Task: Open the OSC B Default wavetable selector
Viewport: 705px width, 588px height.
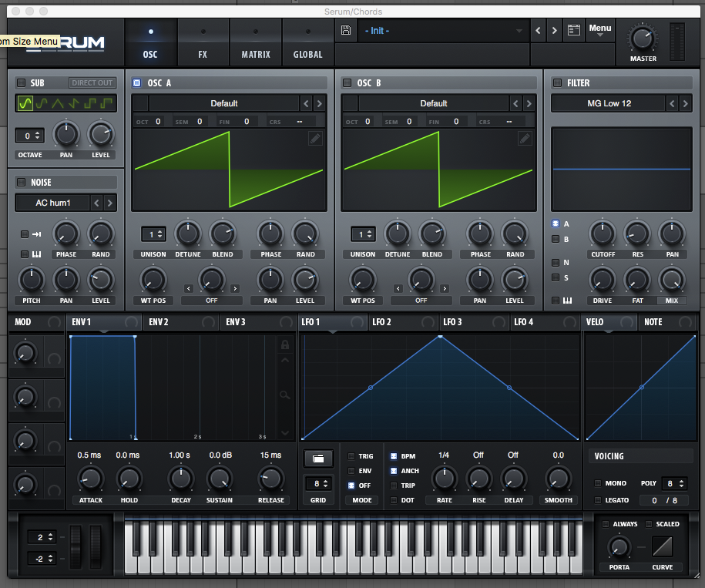Action: tap(434, 104)
